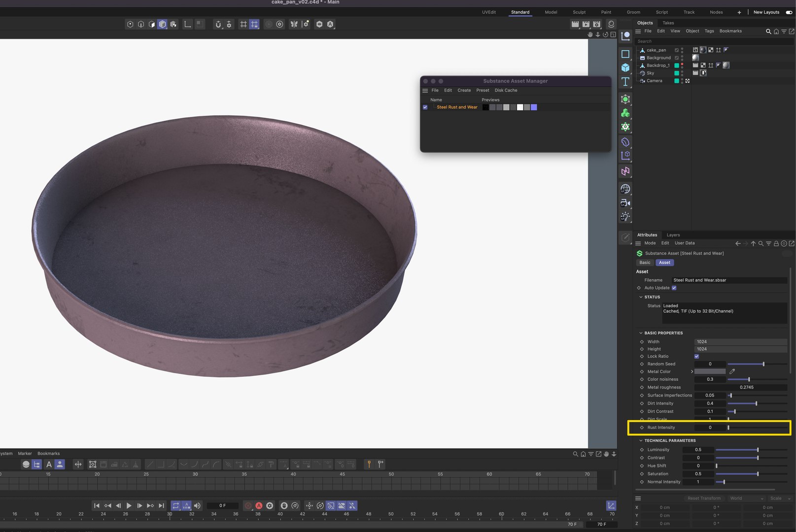The height and width of the screenshot is (532, 796).
Task: Open the User Data menu
Action: pyautogui.click(x=685, y=243)
